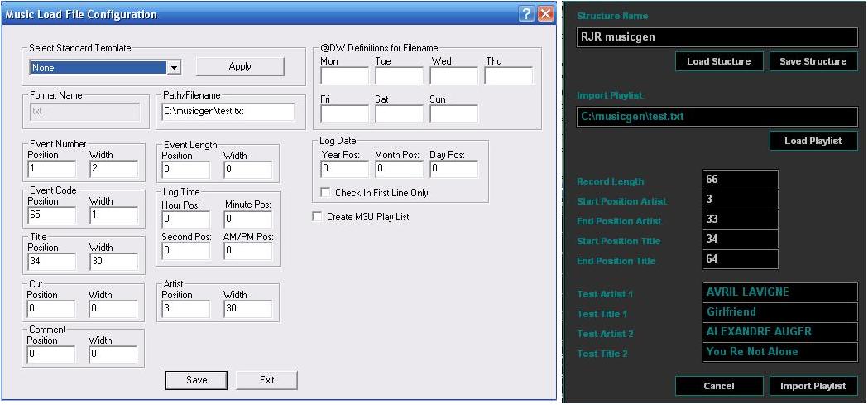868x405 pixels.
Task: Select the Title Position field
Action: (51, 262)
